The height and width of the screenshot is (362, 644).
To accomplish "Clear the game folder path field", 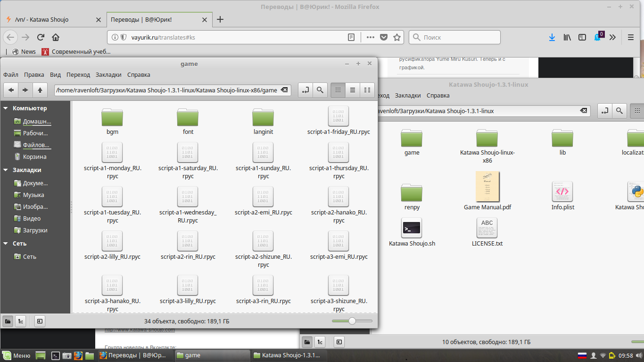I will coord(285,90).
